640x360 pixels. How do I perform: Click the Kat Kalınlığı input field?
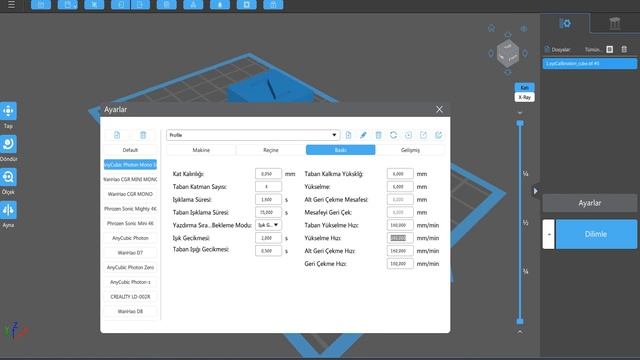point(268,174)
